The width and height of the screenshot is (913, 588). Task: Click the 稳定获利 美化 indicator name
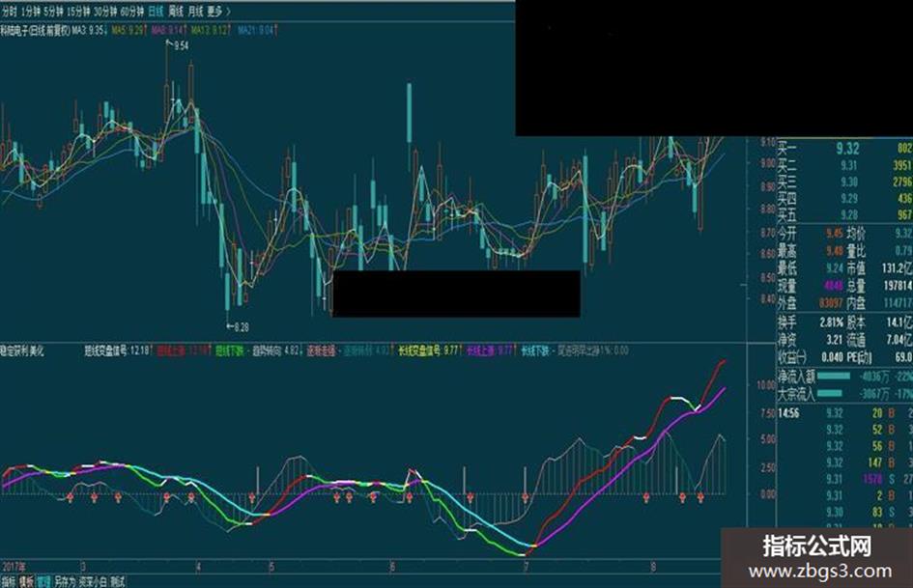click(x=22, y=350)
